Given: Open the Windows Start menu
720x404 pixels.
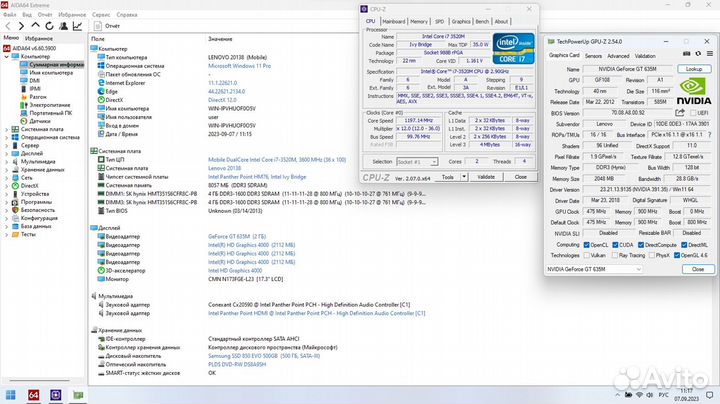Looking at the screenshot, I should coord(11,395).
